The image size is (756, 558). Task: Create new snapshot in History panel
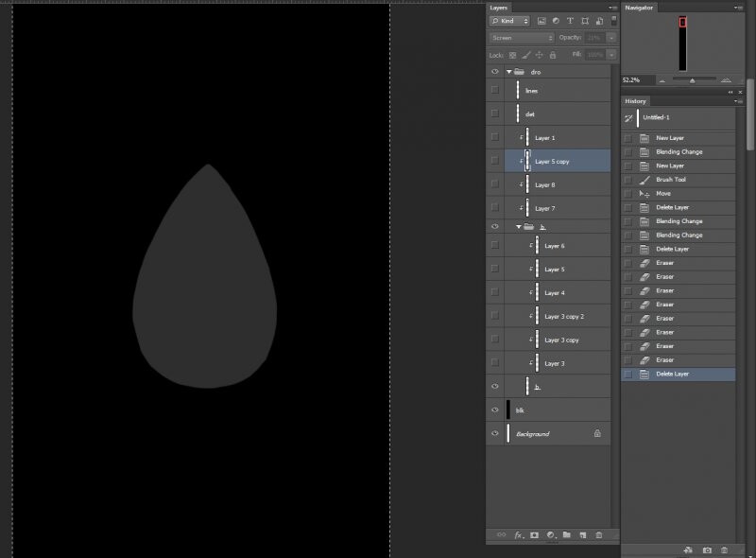pos(707,549)
